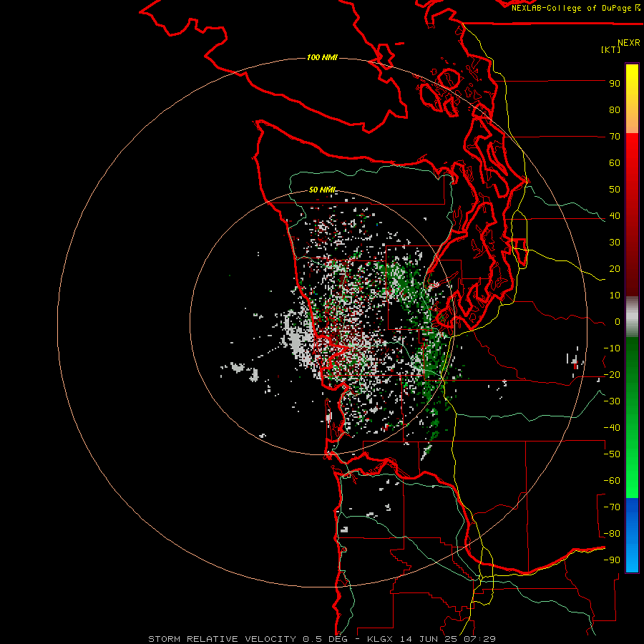Click the 50 value on velocity scale
The height and width of the screenshot is (644, 644).
615,190
